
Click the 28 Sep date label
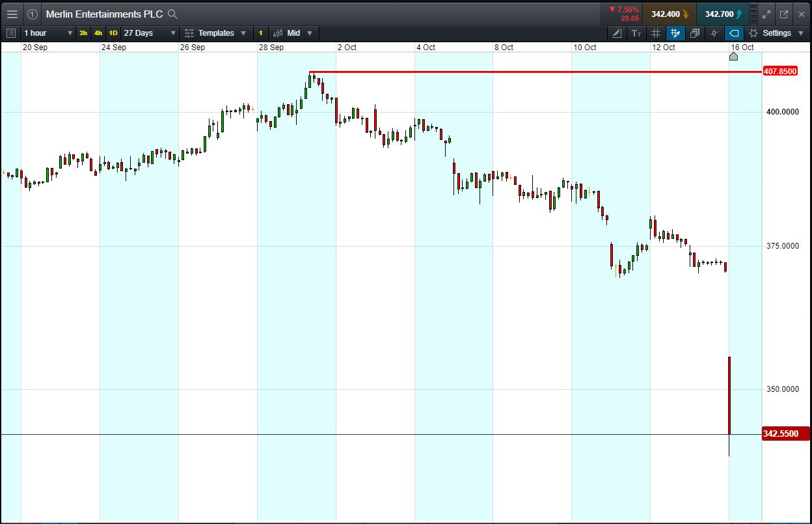[271, 48]
